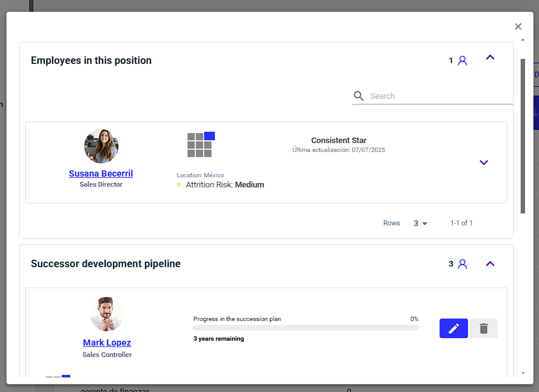Collapse the Employees in this position section
The image size is (539, 392).
(490, 58)
